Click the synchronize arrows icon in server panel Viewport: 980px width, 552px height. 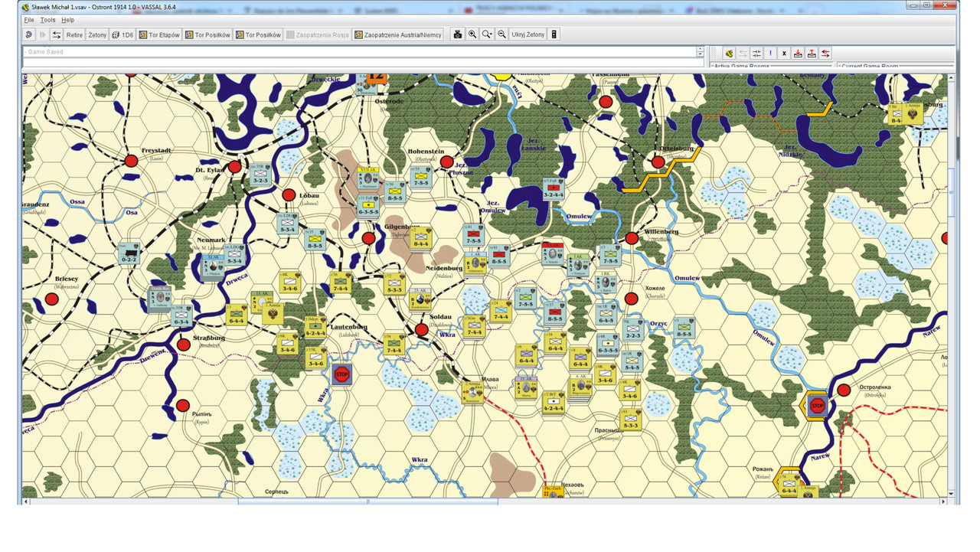(x=756, y=54)
